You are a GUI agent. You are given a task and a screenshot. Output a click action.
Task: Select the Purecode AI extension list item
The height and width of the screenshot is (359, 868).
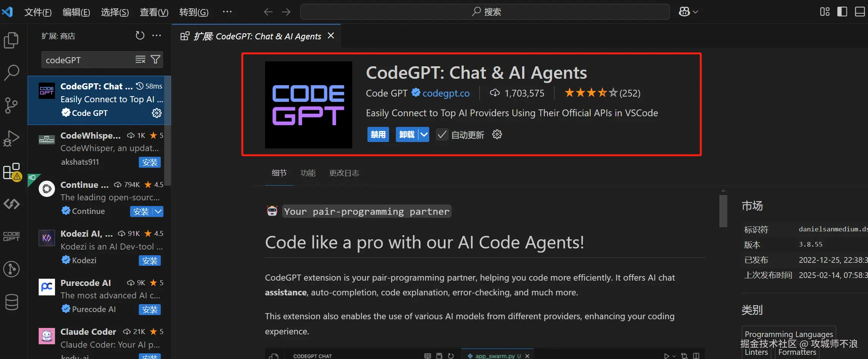(99, 296)
